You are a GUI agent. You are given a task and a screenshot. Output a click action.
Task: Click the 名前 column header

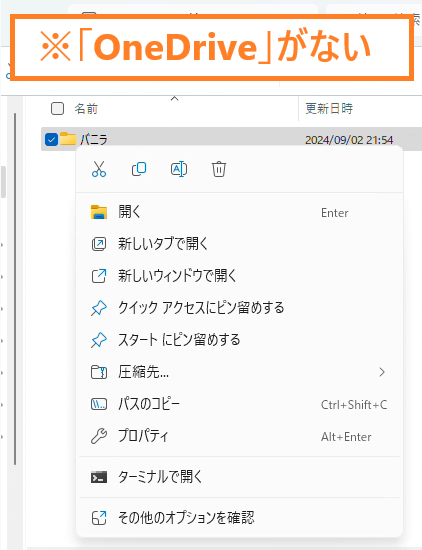coord(86,109)
